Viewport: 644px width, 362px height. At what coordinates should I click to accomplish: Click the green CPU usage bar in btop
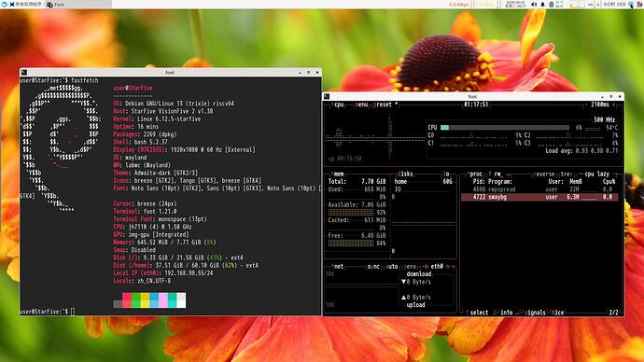coord(444,128)
